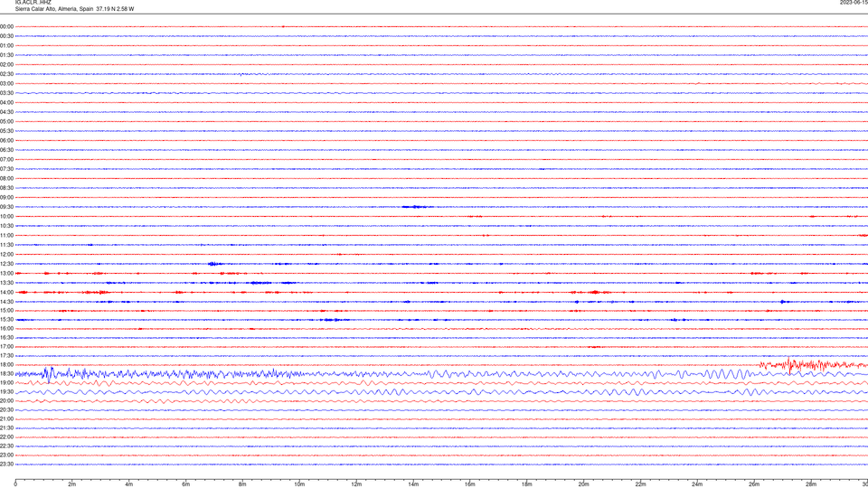This screenshot has width=868, height=488.
Task: Select the Sierra Calar Alto location text
Action: [74, 9]
